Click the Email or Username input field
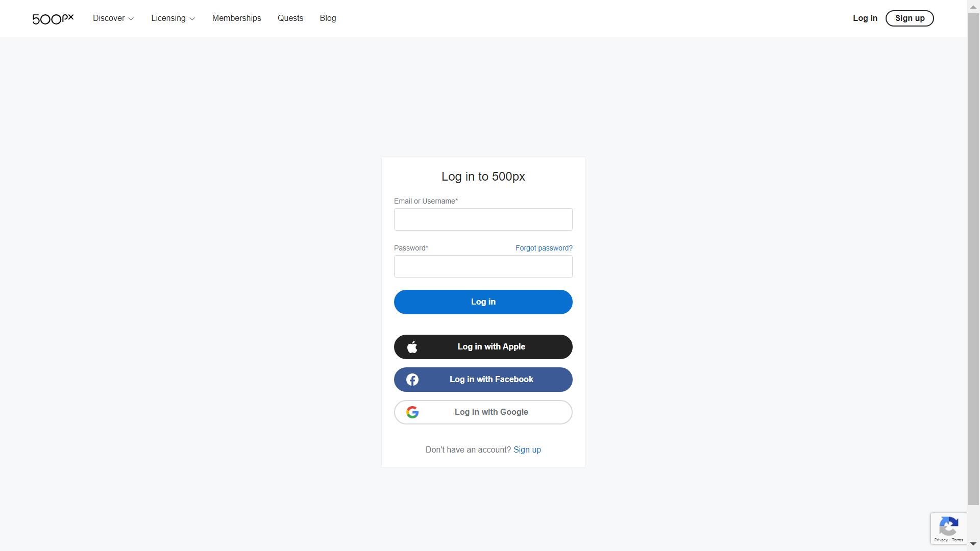The image size is (980, 551). [x=483, y=219]
